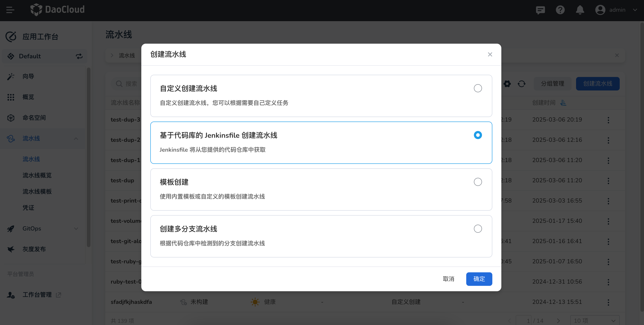644x325 pixels.
Task: Click the creation time sort icon
Action: point(563,103)
